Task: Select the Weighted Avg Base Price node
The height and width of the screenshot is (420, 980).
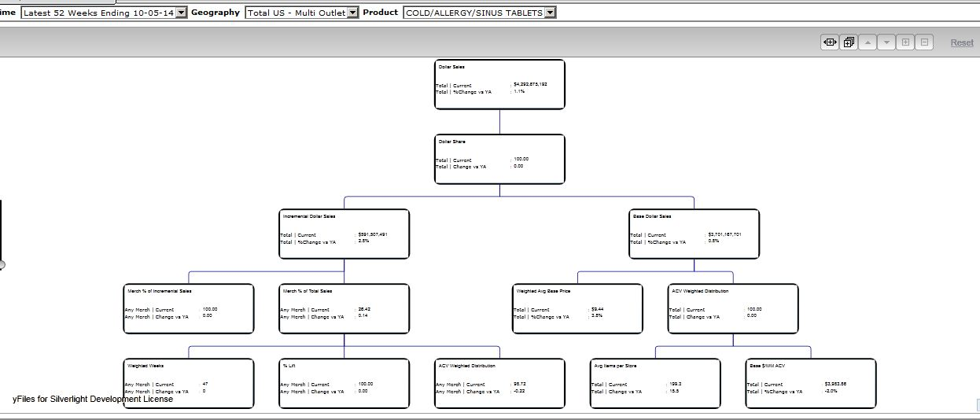Action: click(577, 308)
